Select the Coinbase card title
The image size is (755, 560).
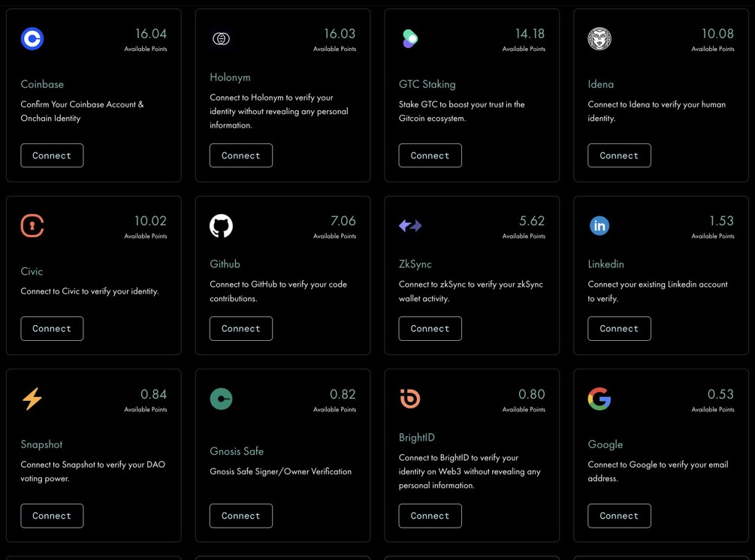tap(42, 84)
